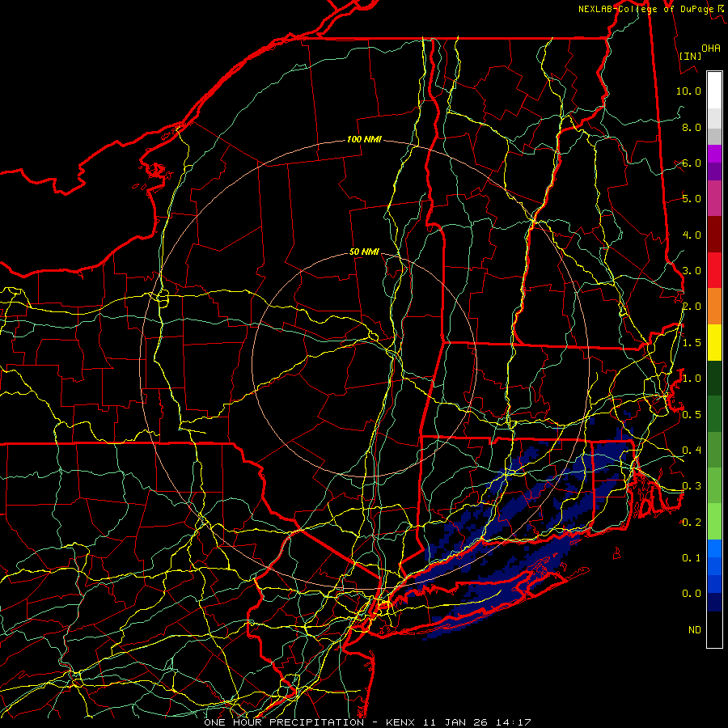Click the '100 NMI' range ring label
728x728 pixels.
point(364,139)
